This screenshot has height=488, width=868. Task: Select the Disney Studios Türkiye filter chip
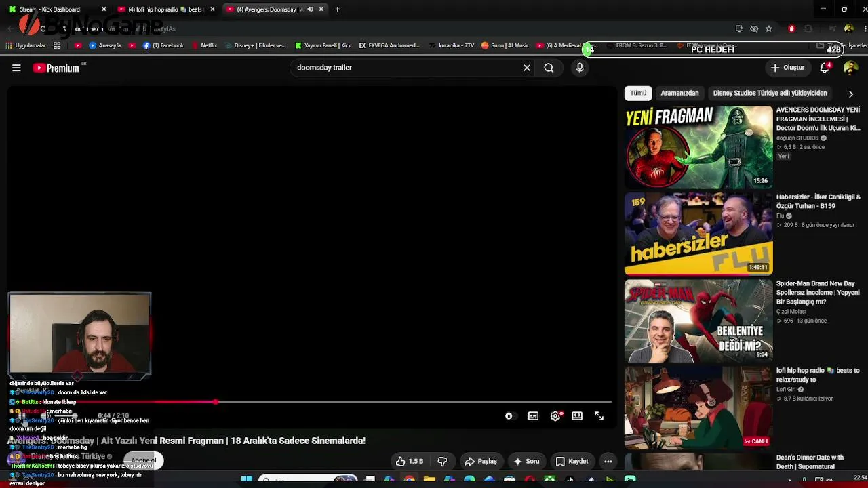[x=770, y=93]
